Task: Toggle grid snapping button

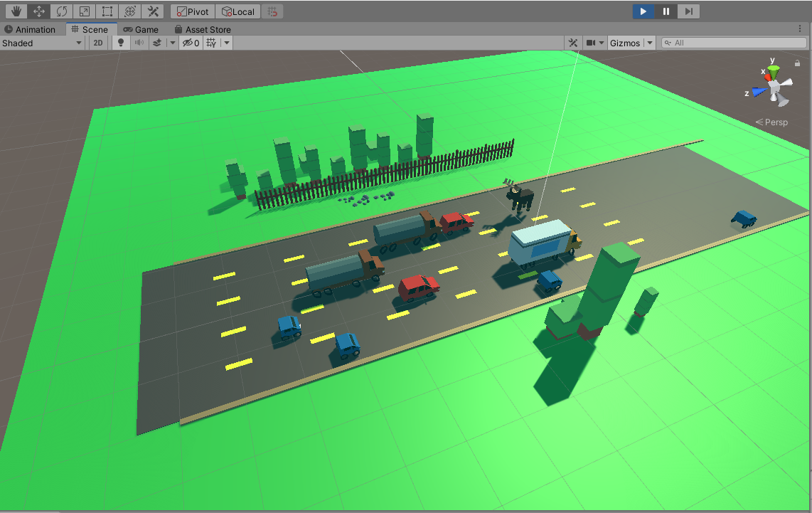Action: (x=272, y=11)
